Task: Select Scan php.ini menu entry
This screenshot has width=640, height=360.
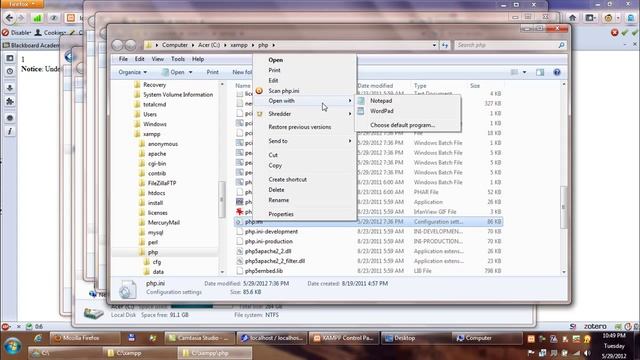Action: point(284,91)
